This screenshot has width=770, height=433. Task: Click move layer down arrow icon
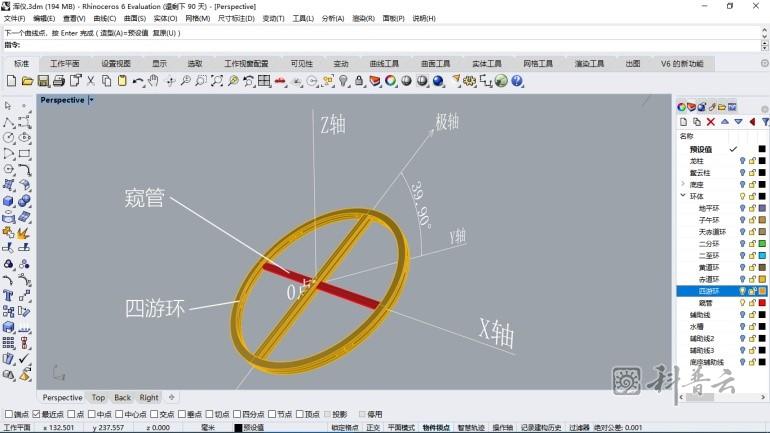click(739, 122)
